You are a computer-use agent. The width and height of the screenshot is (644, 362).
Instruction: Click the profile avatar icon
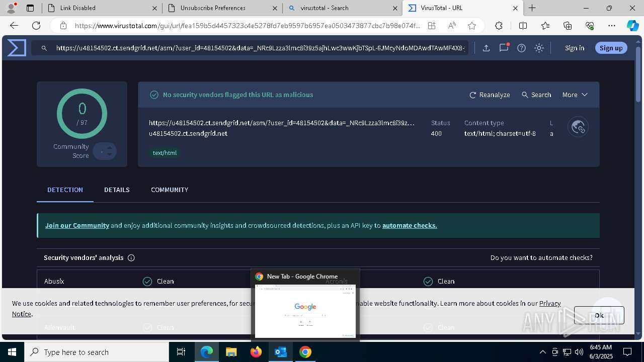click(11, 8)
